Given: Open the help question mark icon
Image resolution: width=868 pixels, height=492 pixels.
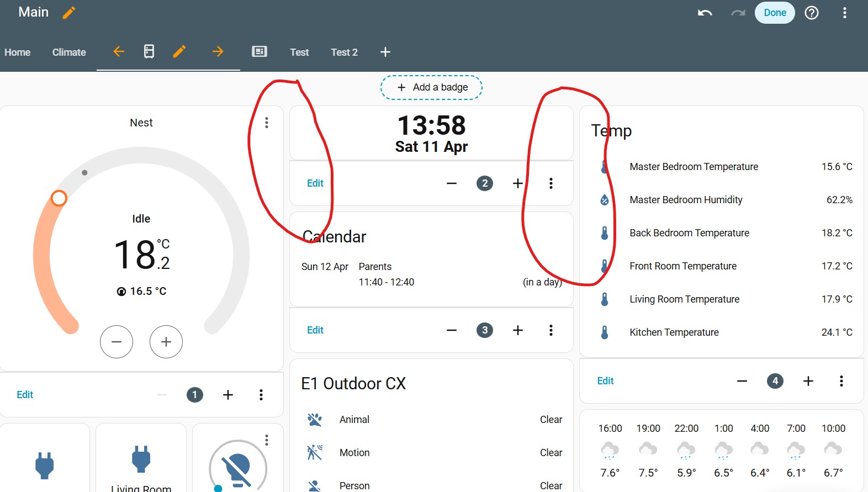Looking at the screenshot, I should [812, 13].
